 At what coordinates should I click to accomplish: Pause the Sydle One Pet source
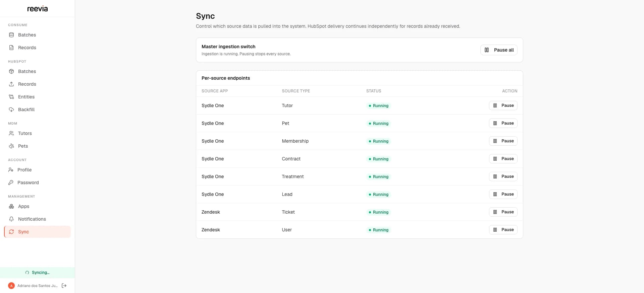(x=503, y=123)
